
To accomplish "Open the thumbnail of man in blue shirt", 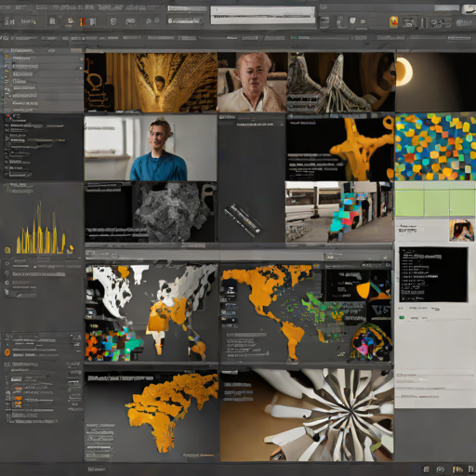I will click(x=151, y=148).
